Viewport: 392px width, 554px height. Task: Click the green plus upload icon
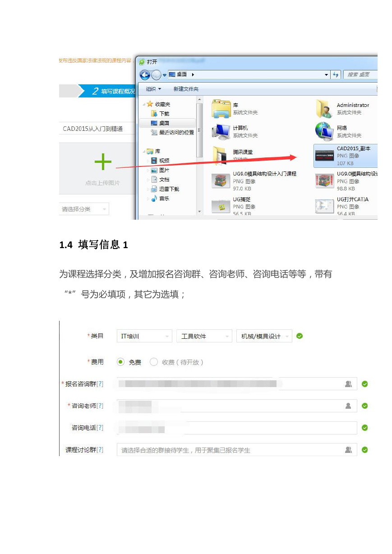pos(103,162)
